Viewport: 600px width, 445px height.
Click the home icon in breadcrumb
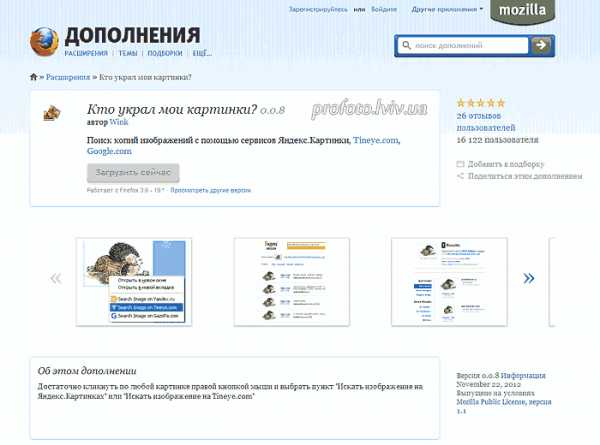click(34, 77)
